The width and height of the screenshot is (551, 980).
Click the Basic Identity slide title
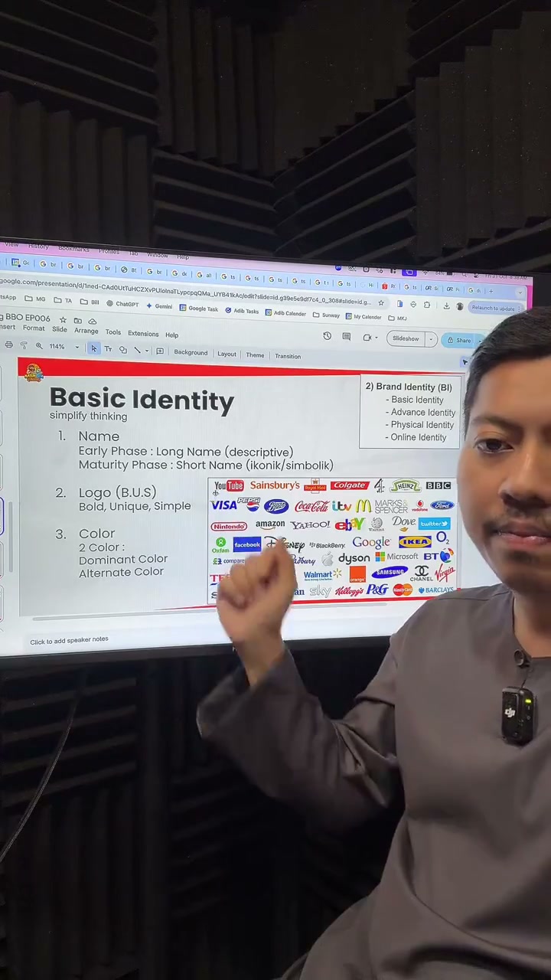pyautogui.click(x=142, y=400)
